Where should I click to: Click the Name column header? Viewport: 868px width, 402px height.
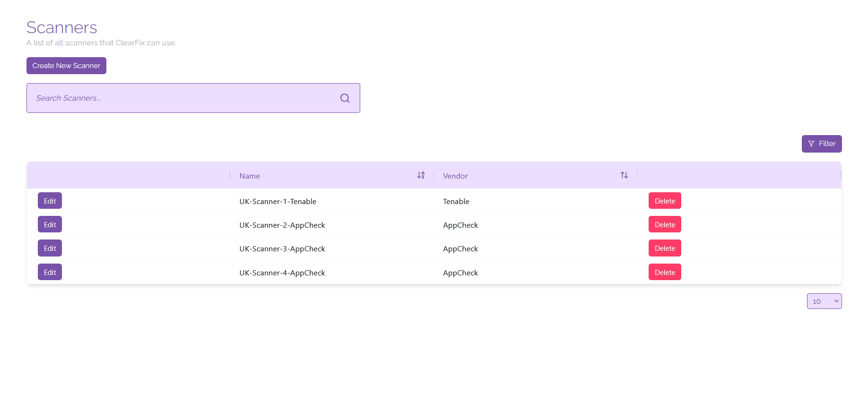point(250,176)
